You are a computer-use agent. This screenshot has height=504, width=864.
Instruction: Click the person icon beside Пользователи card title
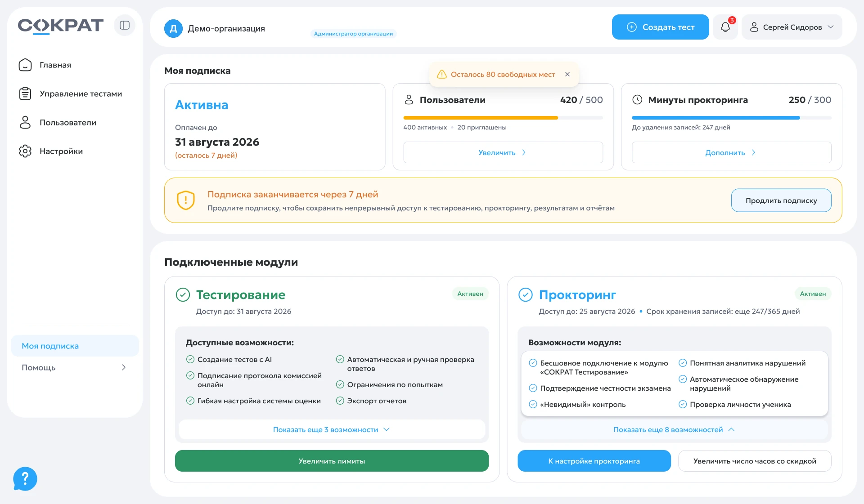409,100
